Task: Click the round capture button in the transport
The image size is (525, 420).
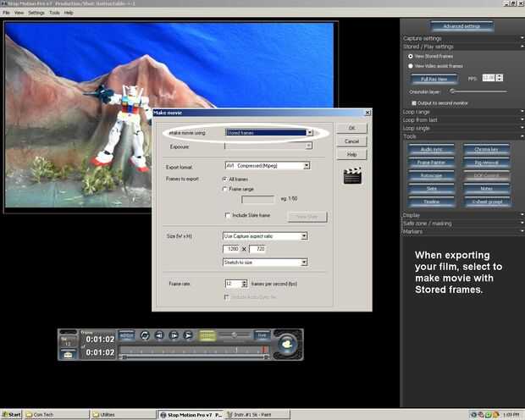Action: (x=287, y=344)
